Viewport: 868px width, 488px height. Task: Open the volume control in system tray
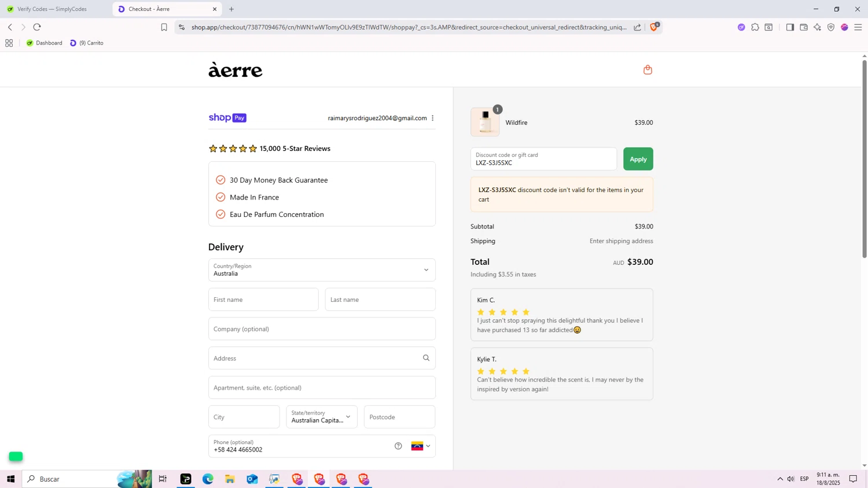click(x=790, y=479)
